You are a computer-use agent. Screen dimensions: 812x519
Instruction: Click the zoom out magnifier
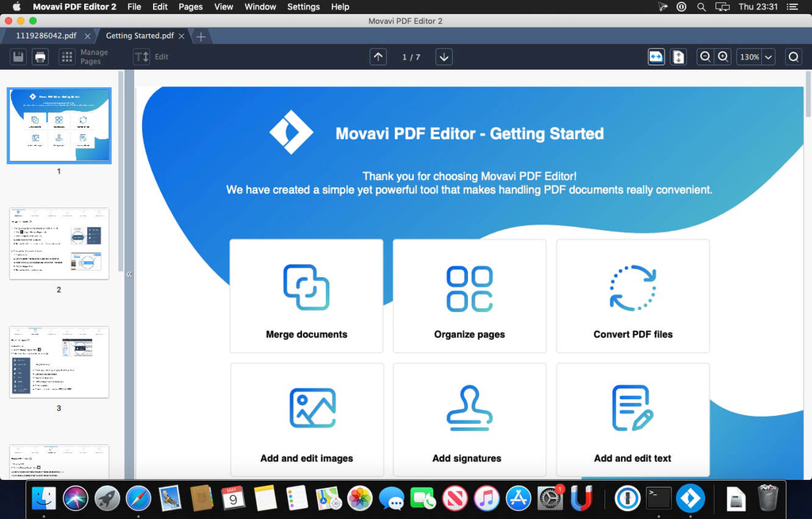pos(705,56)
